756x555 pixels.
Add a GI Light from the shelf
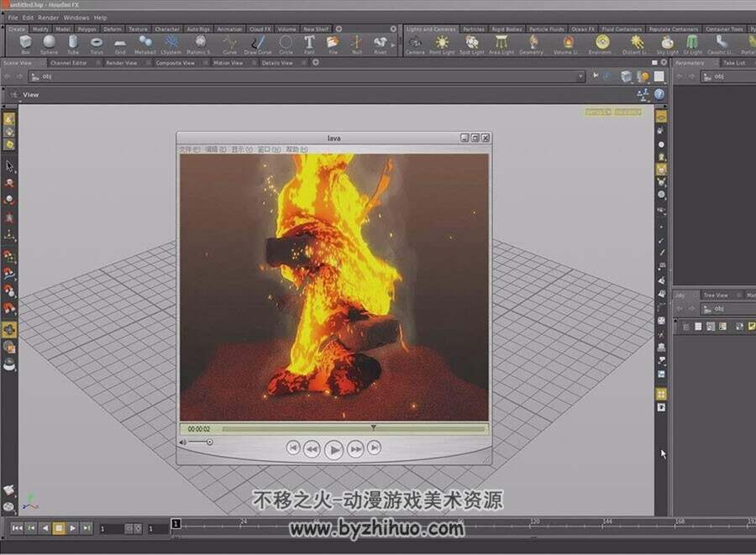(x=692, y=45)
